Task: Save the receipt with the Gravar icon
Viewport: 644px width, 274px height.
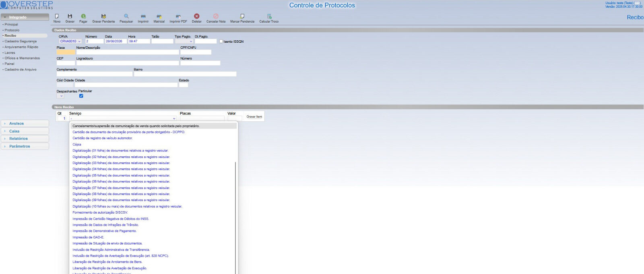Action: tap(70, 16)
